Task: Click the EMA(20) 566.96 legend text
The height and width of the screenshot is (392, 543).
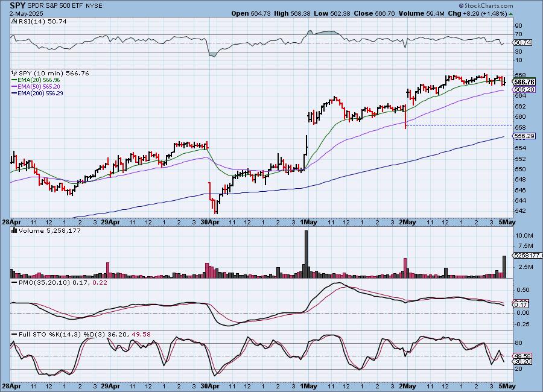Action: [39, 80]
